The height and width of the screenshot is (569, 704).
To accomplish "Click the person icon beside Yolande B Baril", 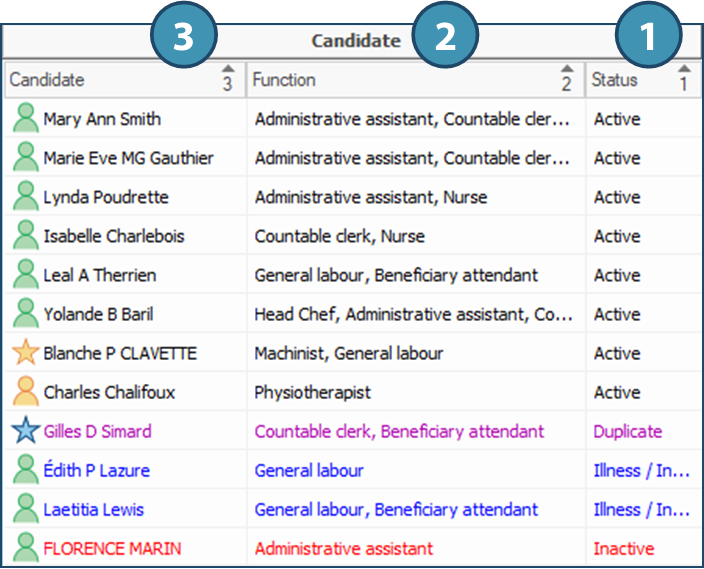I will coord(25,314).
